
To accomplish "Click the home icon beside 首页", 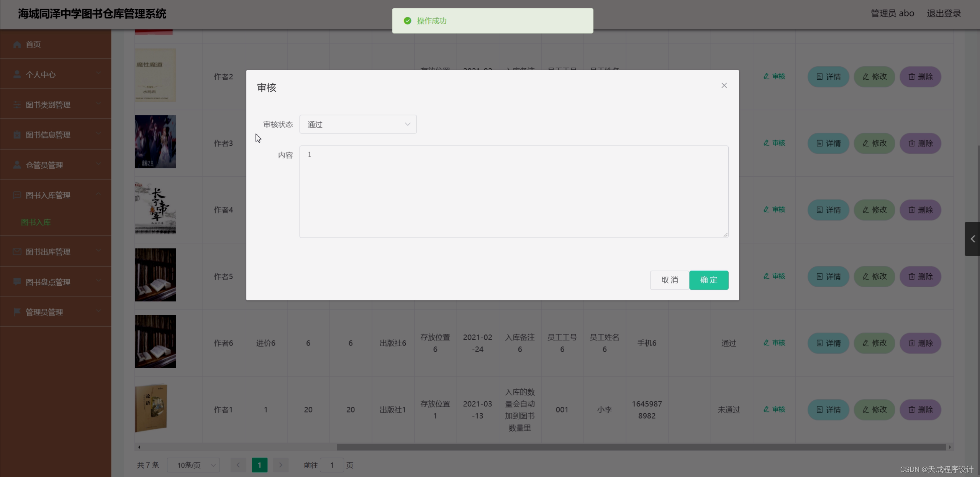I will pyautogui.click(x=17, y=44).
